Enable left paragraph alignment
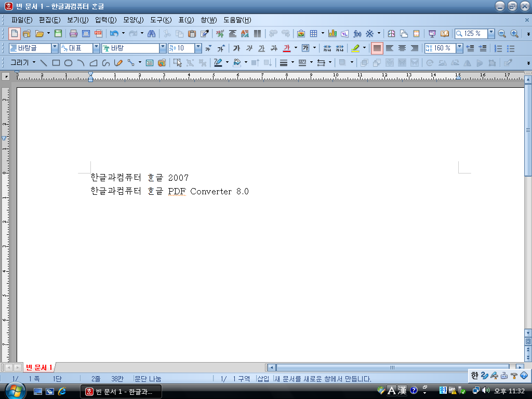 click(x=390, y=48)
